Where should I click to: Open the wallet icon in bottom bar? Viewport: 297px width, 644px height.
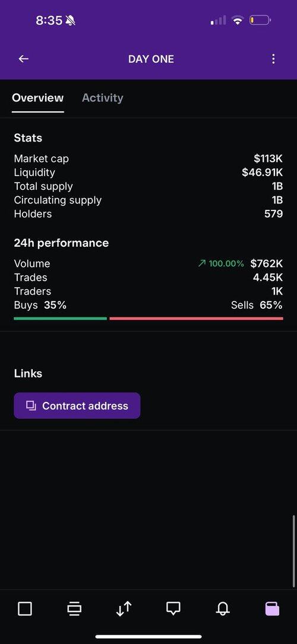coord(272,609)
